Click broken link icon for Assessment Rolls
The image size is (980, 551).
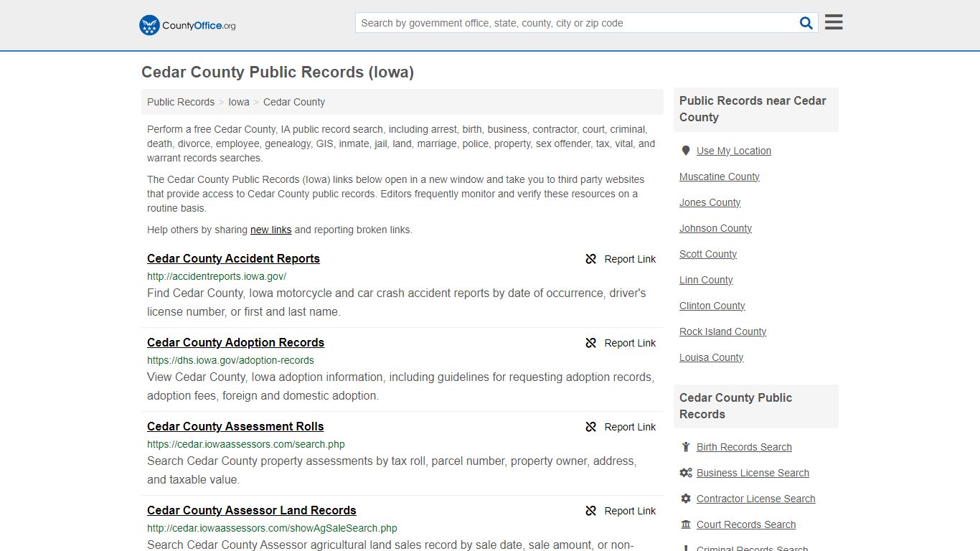tap(591, 427)
